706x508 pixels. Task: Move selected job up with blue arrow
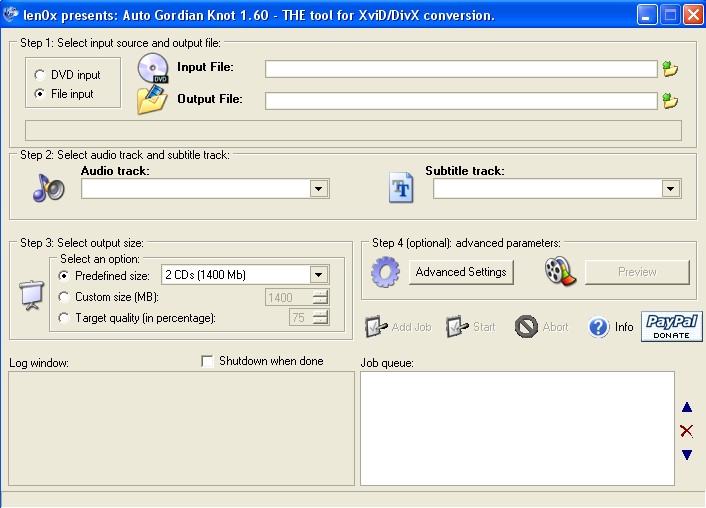tap(686, 407)
